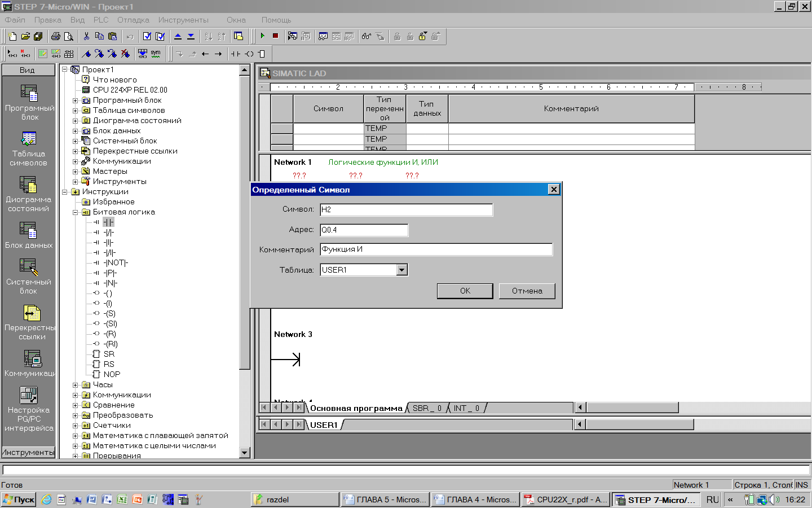Expand the Часы tree node

(76, 385)
